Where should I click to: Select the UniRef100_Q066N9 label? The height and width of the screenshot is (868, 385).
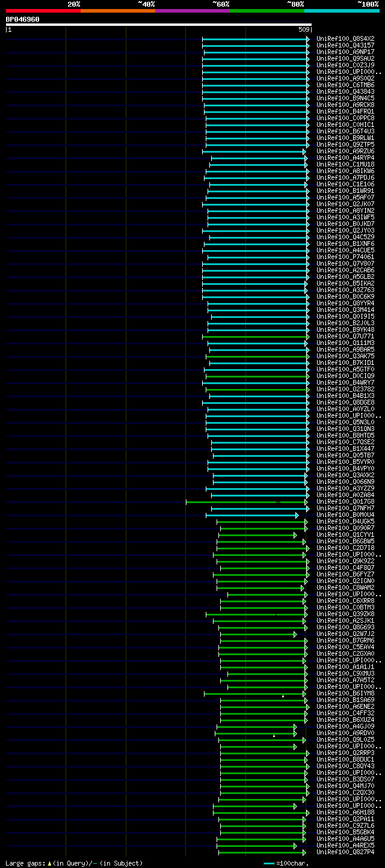click(x=346, y=481)
